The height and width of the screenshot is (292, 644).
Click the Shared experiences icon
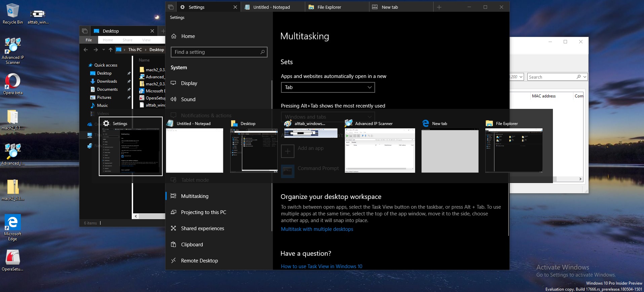[x=173, y=228]
